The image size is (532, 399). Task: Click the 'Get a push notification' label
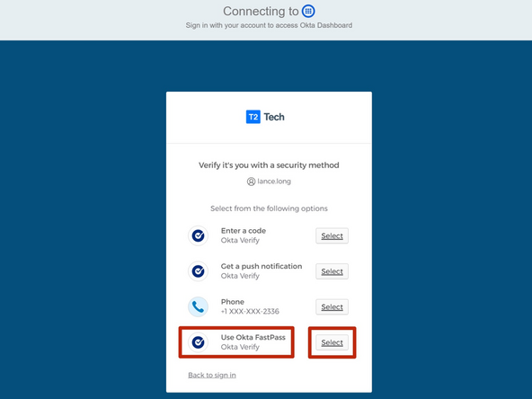[262, 266]
